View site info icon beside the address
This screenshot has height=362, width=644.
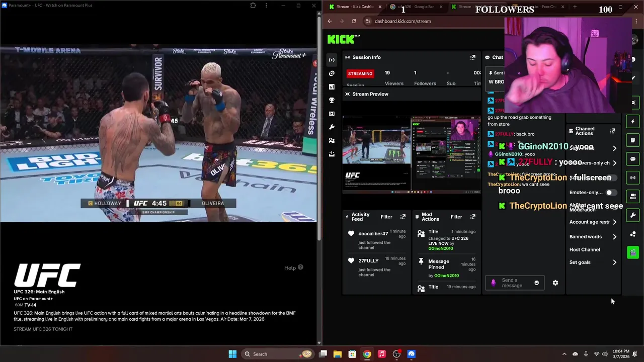click(x=368, y=21)
